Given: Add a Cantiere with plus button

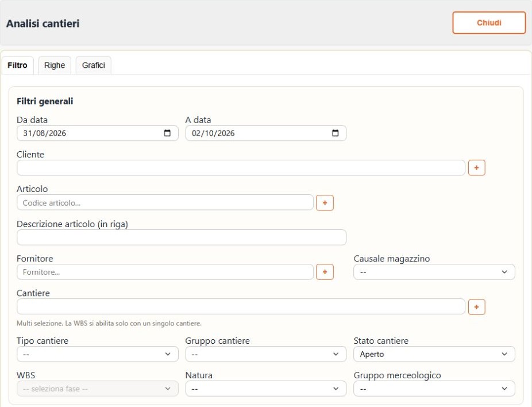Looking at the screenshot, I should point(477,307).
